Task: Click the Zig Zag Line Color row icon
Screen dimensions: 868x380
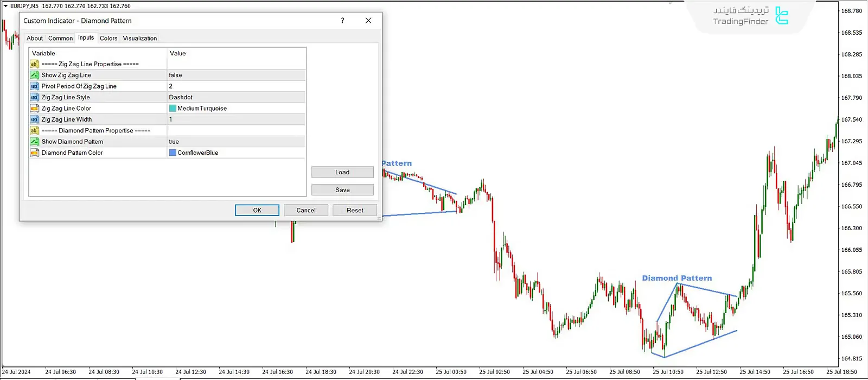Action: point(34,109)
